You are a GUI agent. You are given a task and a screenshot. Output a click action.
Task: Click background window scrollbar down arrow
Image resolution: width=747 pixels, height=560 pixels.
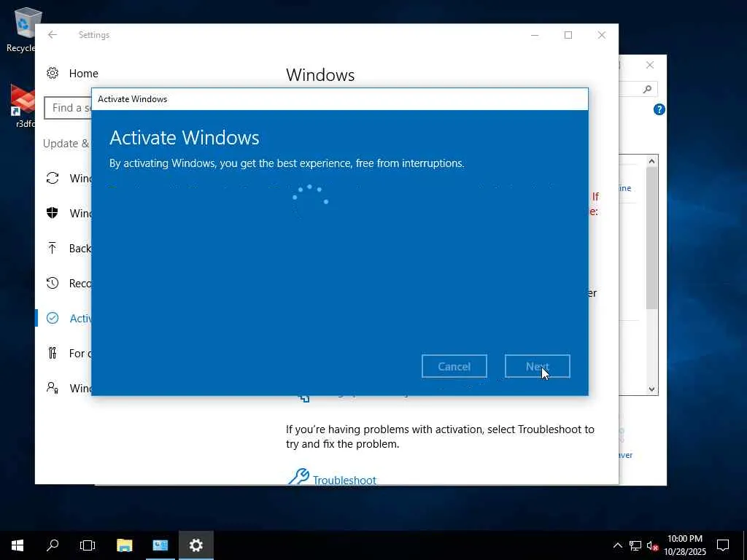[x=651, y=389]
